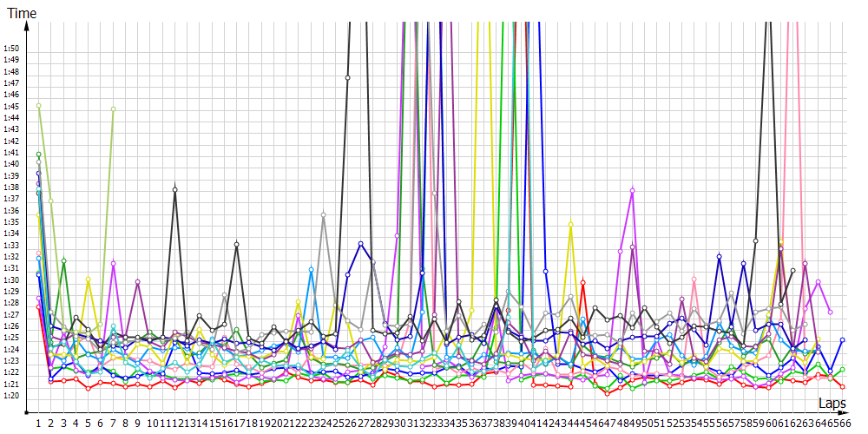The image size is (868, 434).
Task: Select the black peak marker at lap 12
Action: (x=175, y=189)
